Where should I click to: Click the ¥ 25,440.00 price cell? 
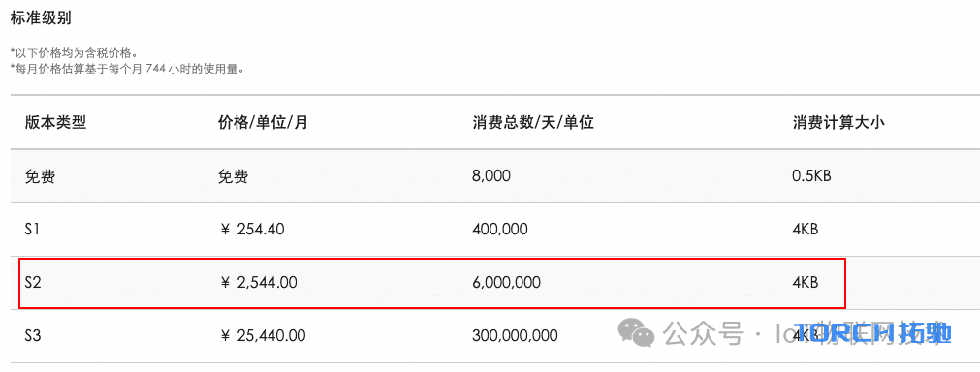coord(264,336)
